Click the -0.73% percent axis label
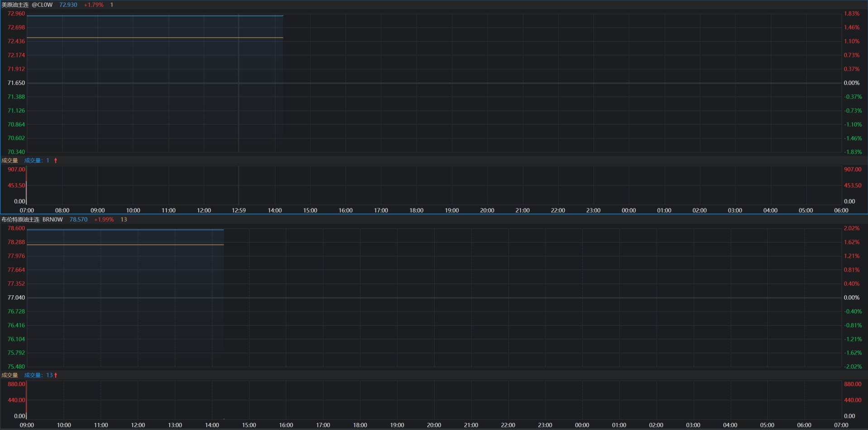 pyautogui.click(x=853, y=111)
